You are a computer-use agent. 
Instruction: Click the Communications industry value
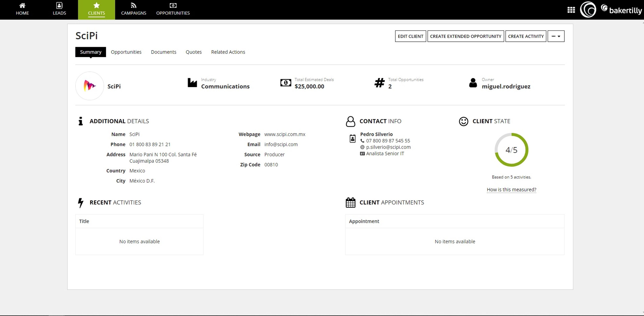coord(225,87)
